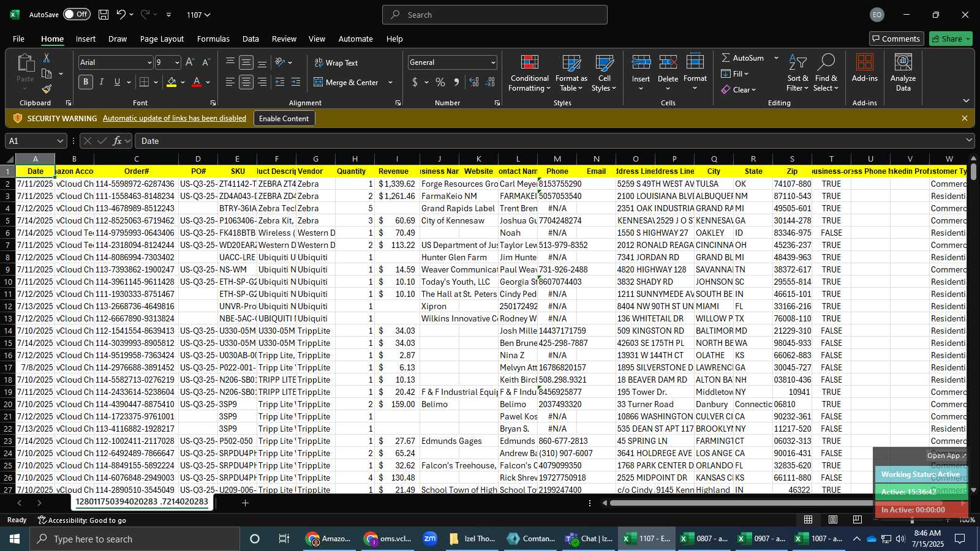
Task: Click the Enable Content button
Action: click(284, 118)
